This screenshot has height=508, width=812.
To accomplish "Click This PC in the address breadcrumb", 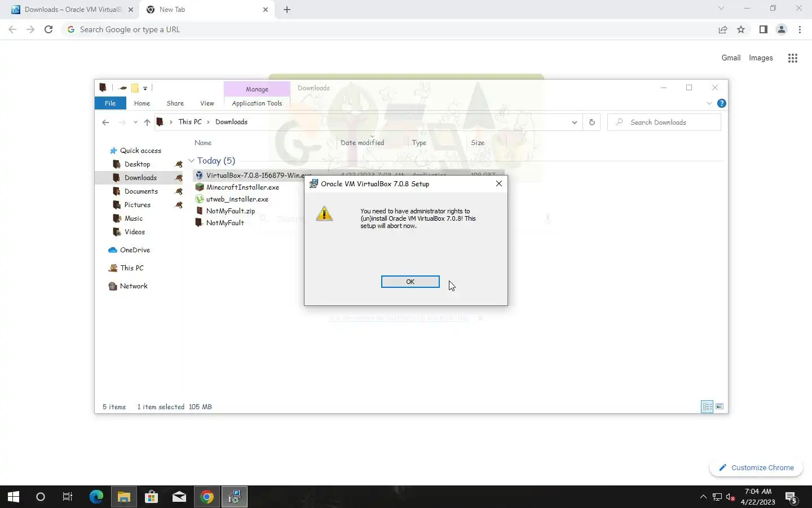I will click(x=190, y=122).
